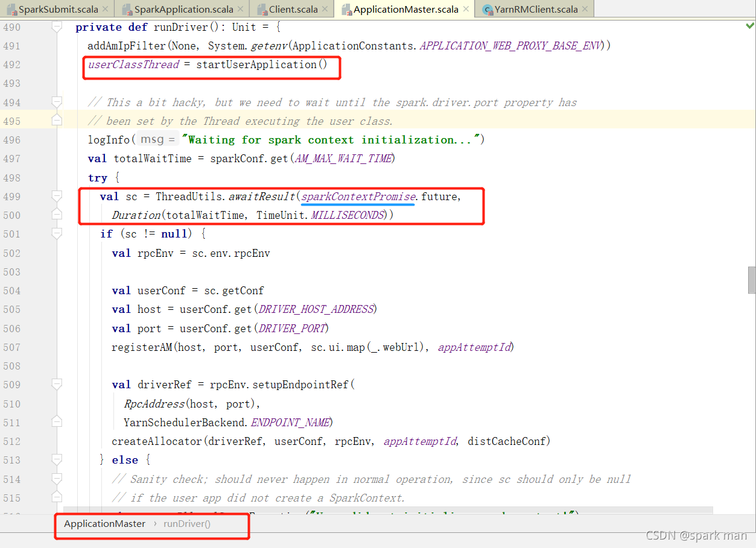
Task: Fold the Sanity check comment at line 514
Action: pos(57,479)
